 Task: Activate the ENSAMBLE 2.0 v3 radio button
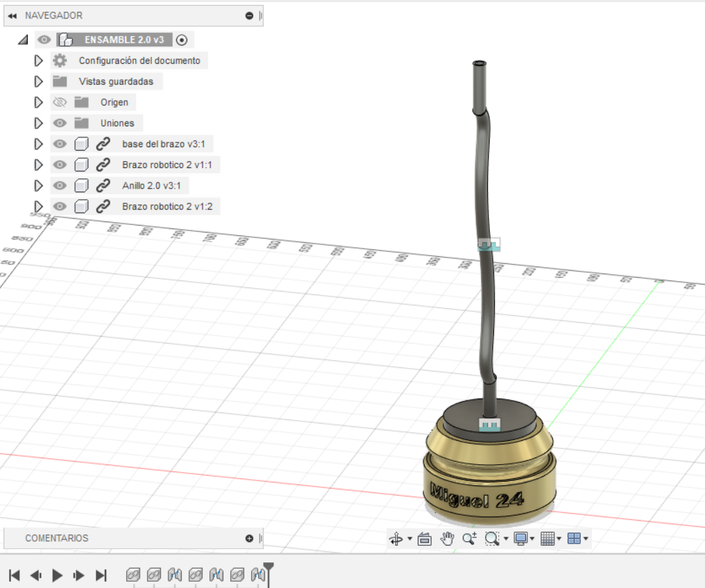(182, 40)
